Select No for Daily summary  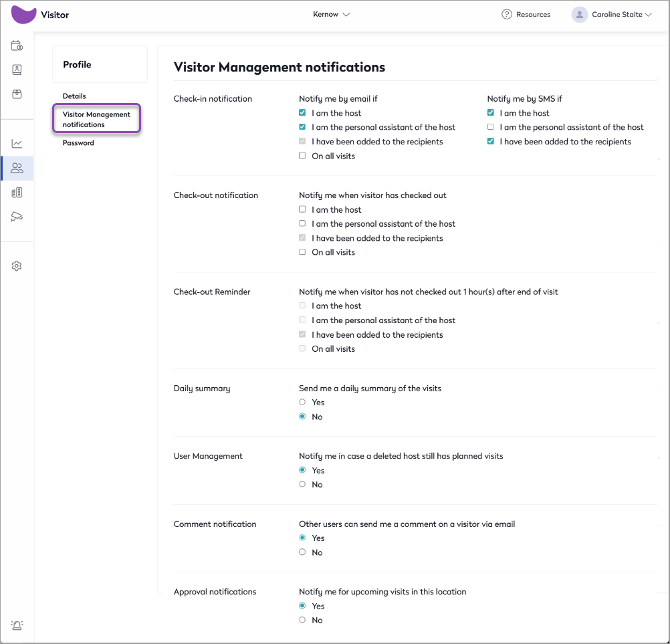coord(302,416)
